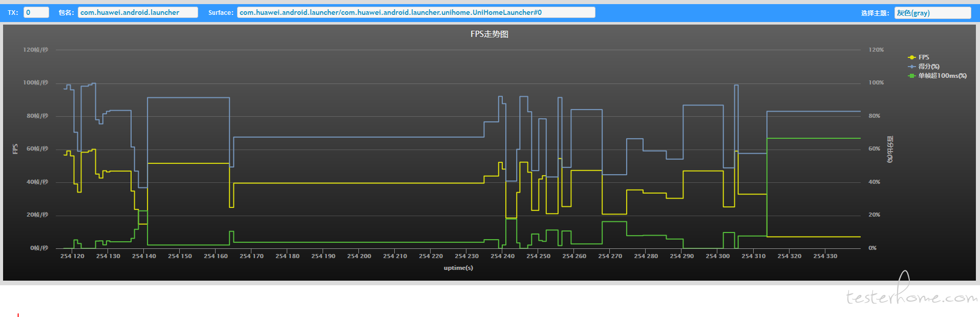Screen dimensions: 980x317
Task: Click the 254 200 x-axis label
Action: tap(359, 256)
